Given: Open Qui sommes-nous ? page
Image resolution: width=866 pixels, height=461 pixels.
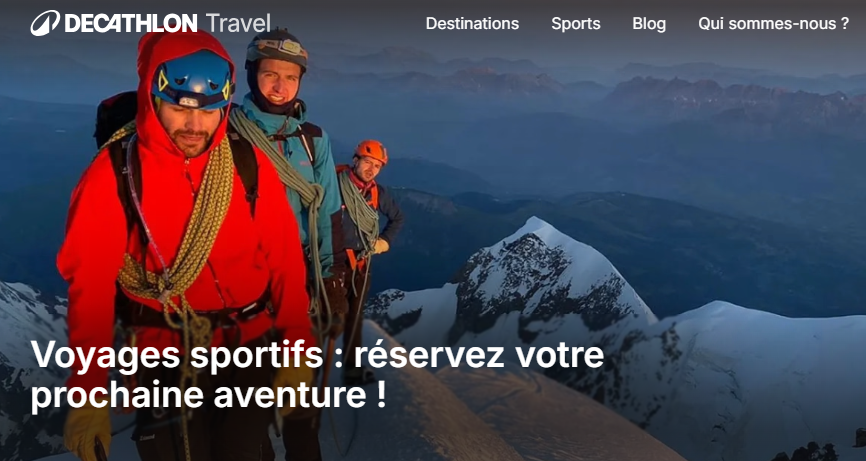Looking at the screenshot, I should (x=773, y=24).
